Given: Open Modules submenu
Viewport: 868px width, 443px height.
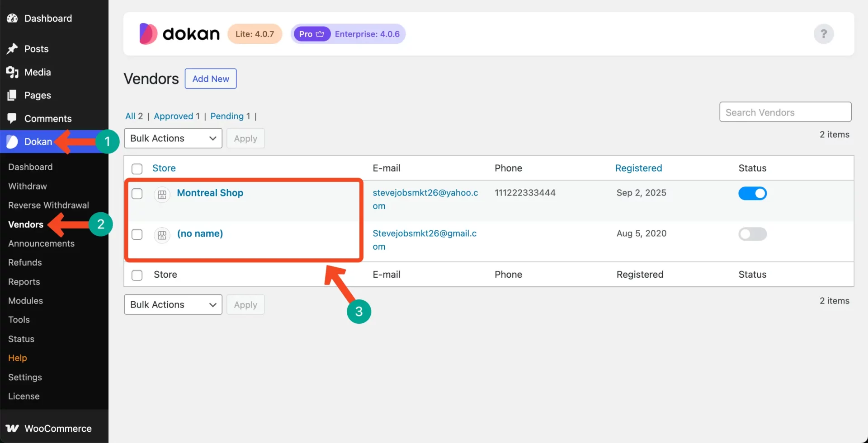Looking at the screenshot, I should click(x=25, y=301).
